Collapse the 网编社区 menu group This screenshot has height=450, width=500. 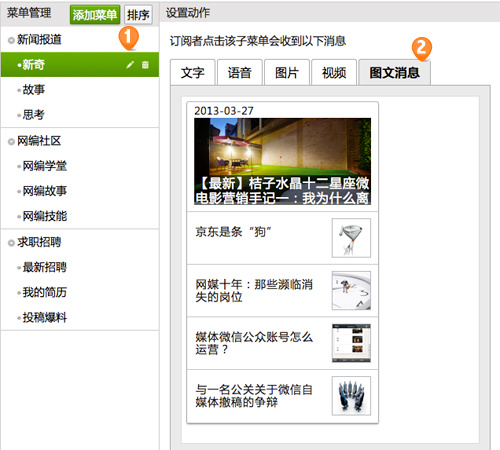click(11, 142)
